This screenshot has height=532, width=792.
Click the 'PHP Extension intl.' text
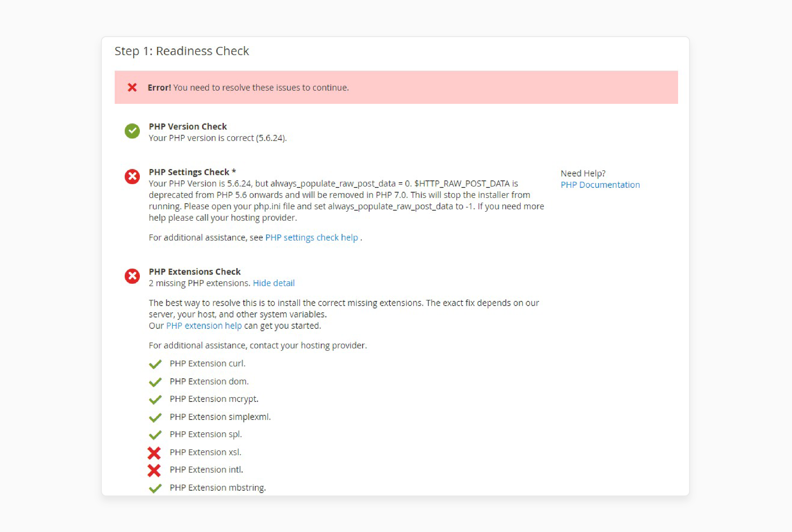tap(206, 469)
